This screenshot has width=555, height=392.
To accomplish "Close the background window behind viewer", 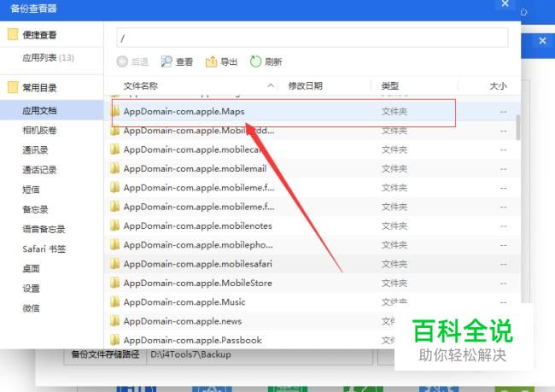I will [542, 41].
